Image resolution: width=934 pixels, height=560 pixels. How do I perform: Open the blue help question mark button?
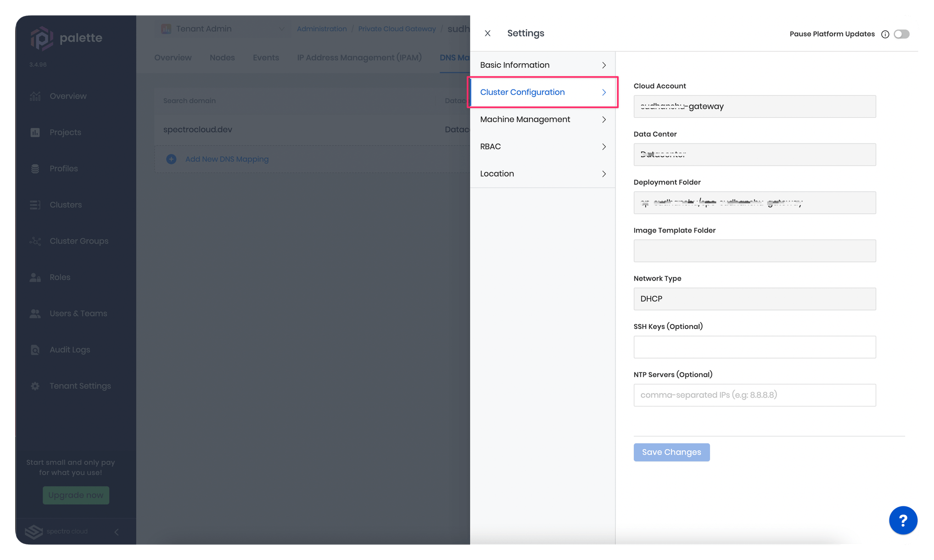click(903, 520)
